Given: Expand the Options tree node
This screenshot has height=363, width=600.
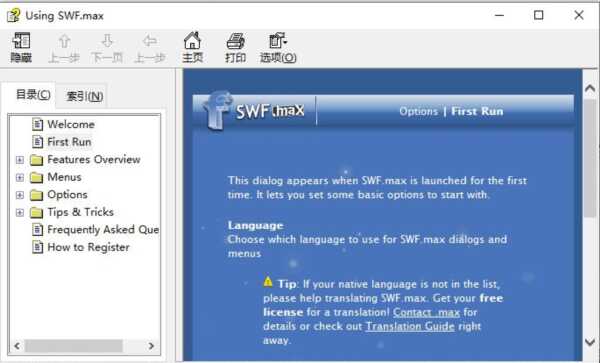Looking at the screenshot, I should (x=20, y=195).
